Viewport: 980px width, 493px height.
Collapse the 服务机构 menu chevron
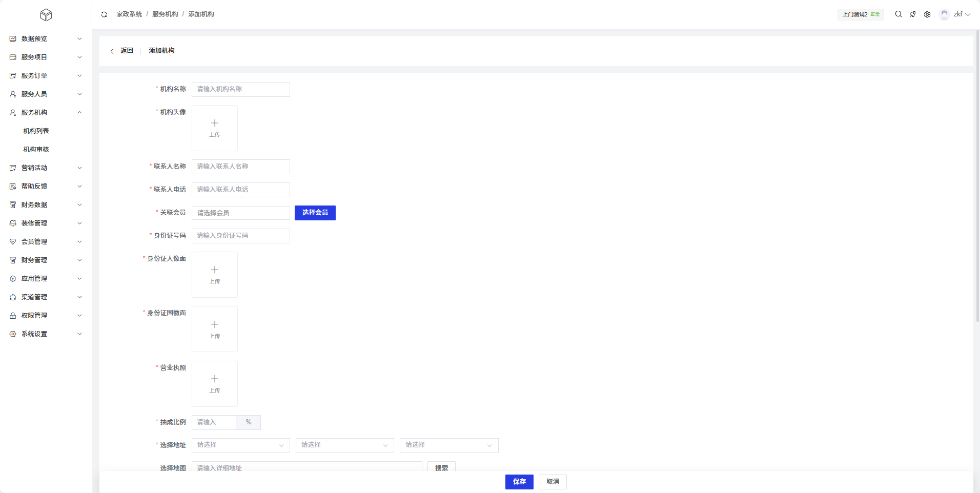pos(79,113)
